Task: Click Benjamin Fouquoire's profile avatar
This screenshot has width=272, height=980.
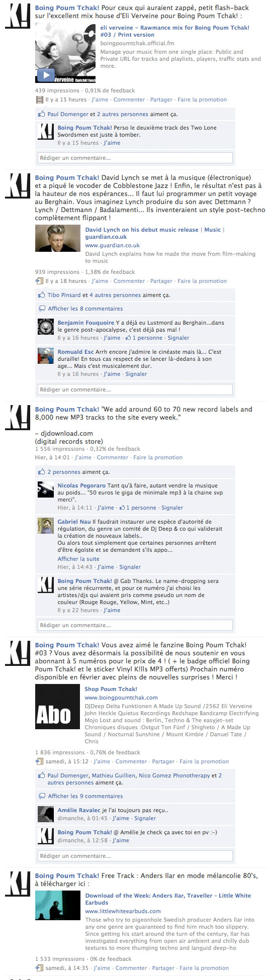Action: pyautogui.click(x=46, y=327)
